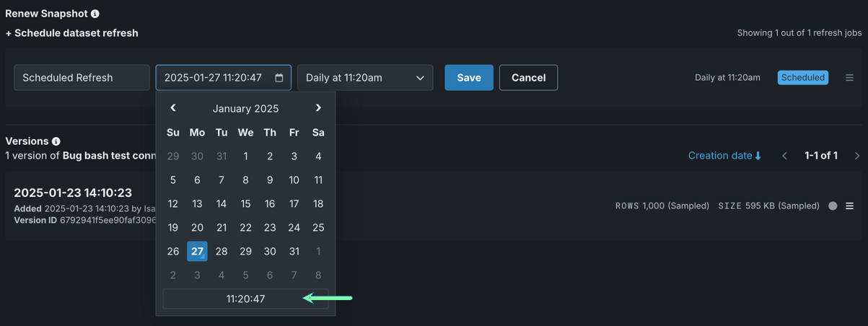Screen dimensions: 868x326
Task: Open the Daily at 11:20am dropdown
Action: point(365,78)
